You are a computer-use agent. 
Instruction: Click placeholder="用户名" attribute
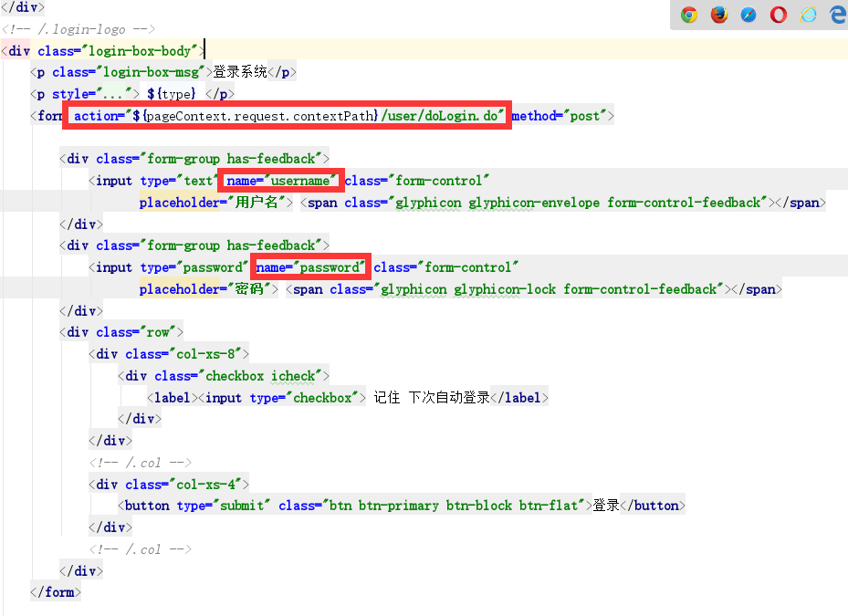(213, 203)
